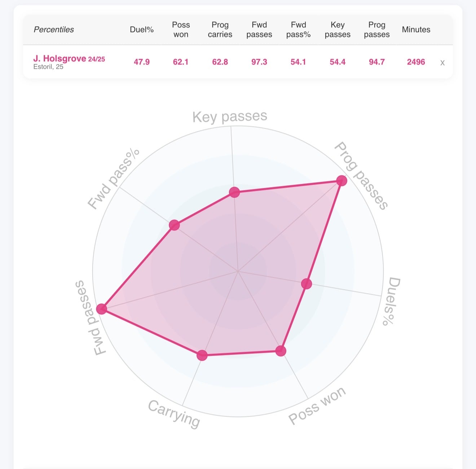Select the Fwd passes radar data point

(101, 309)
